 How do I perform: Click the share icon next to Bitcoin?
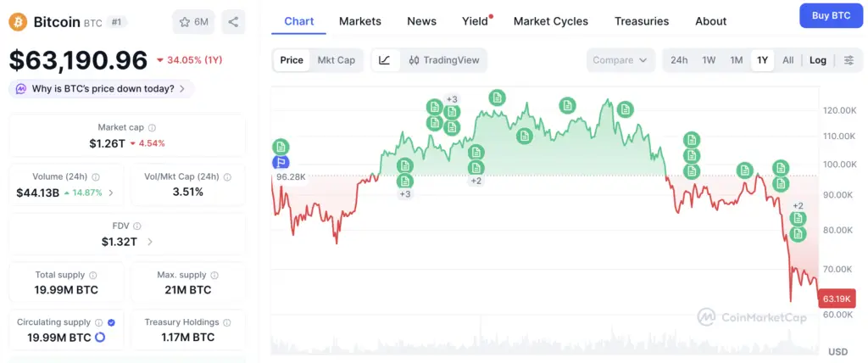click(233, 21)
